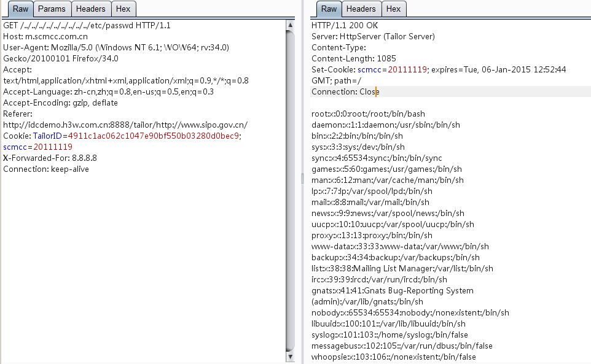
Task: Click the sys:x:3:3 passwd entry
Action: 358,147
